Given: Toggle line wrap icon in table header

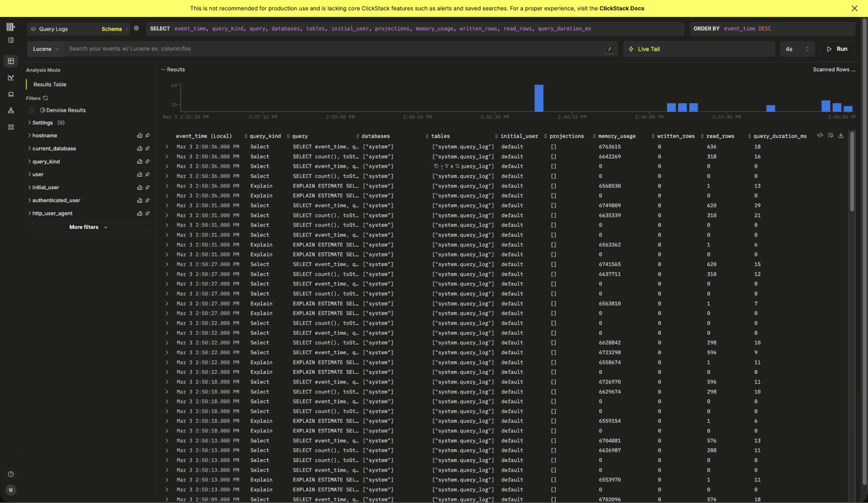Looking at the screenshot, I should [830, 135].
